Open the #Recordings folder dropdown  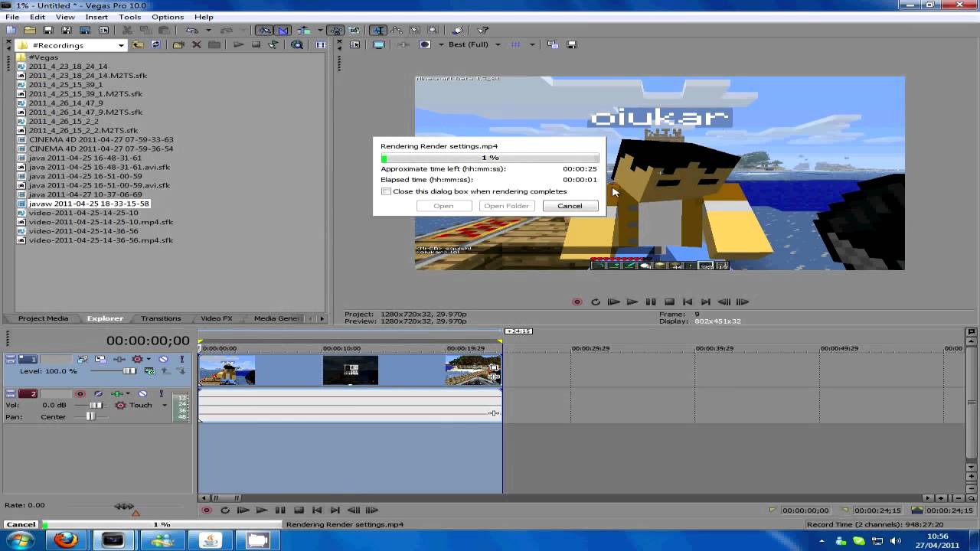click(x=121, y=45)
